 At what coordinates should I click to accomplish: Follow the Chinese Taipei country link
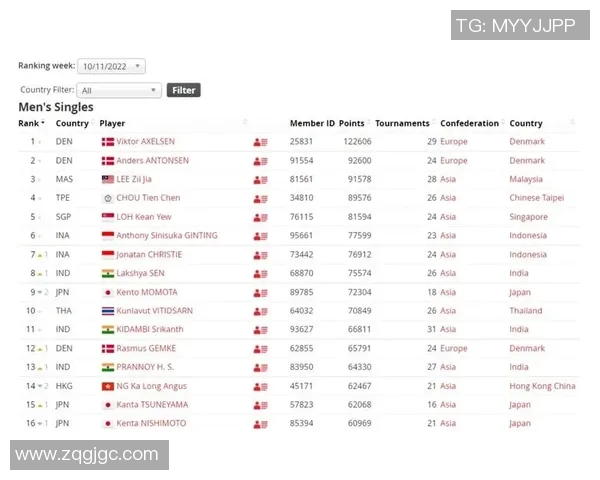[536, 198]
